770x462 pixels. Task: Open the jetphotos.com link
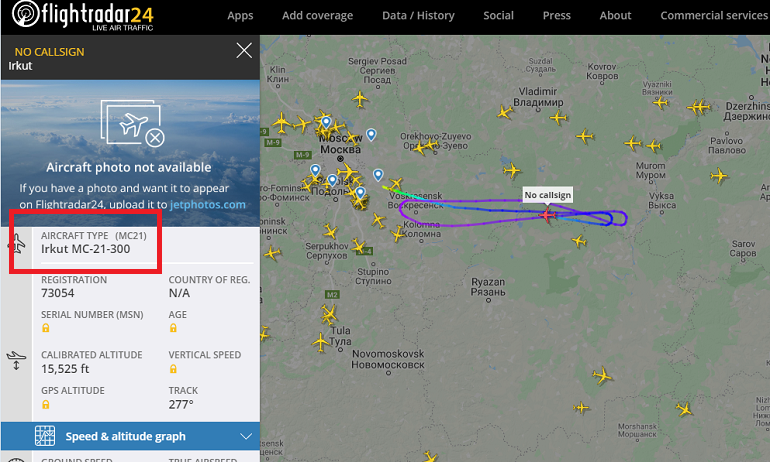click(208, 204)
